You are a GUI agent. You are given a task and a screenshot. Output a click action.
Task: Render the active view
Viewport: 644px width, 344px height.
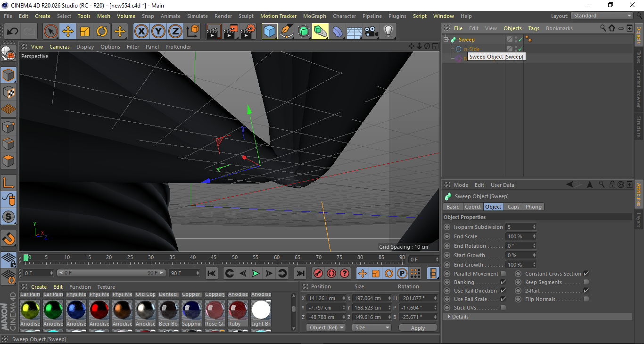(x=214, y=32)
